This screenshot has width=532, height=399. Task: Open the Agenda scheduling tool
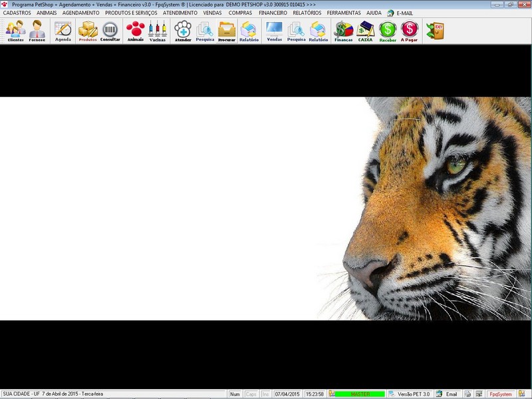pyautogui.click(x=63, y=31)
